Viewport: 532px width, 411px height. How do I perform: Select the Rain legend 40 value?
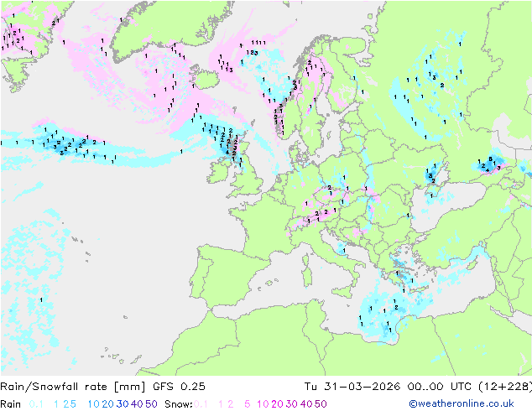(137, 404)
